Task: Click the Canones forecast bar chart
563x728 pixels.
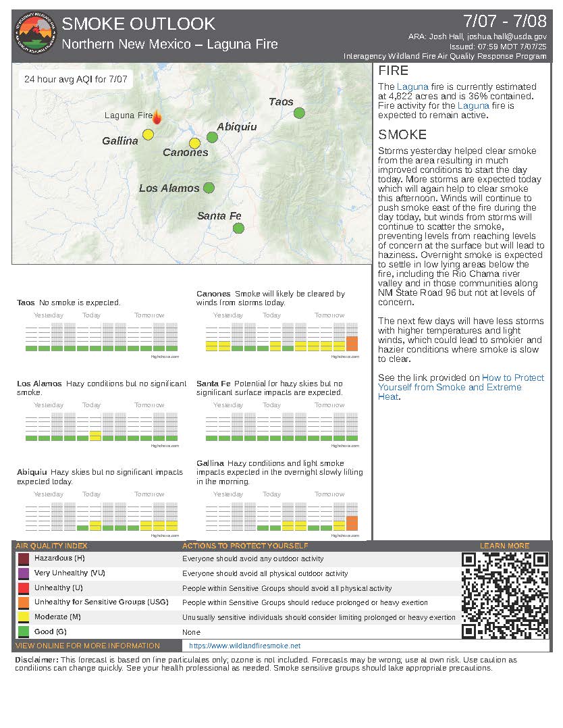Action: 281,337
